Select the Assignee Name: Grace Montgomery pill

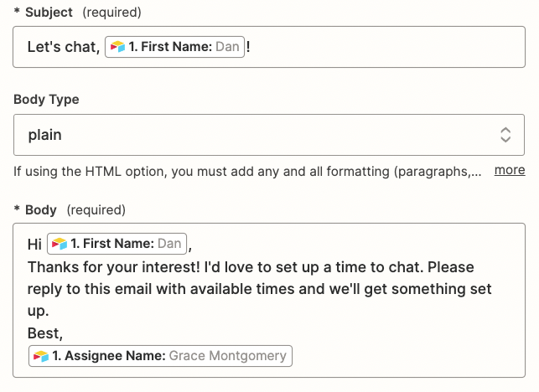(160, 356)
